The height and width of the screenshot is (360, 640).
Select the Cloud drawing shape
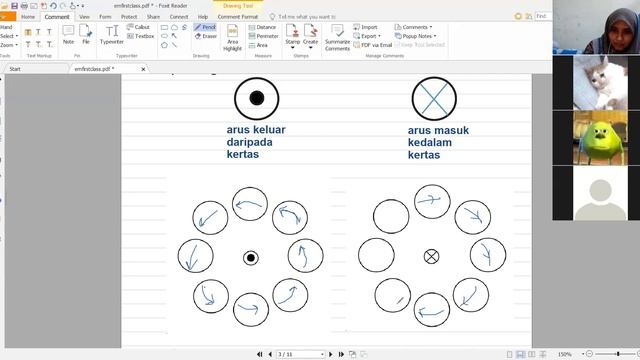pyautogui.click(x=174, y=27)
